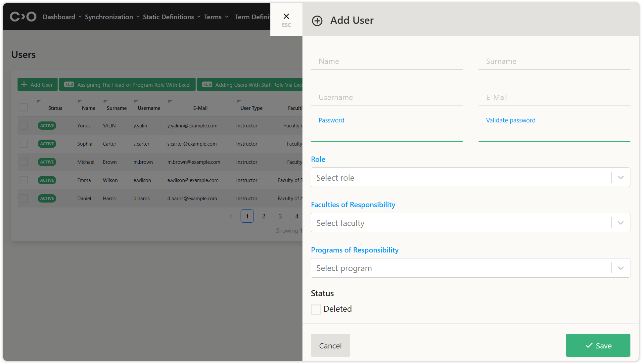Screen dimensions: 642x364
Task: Click the Surname column sort icon
Action: click(105, 102)
